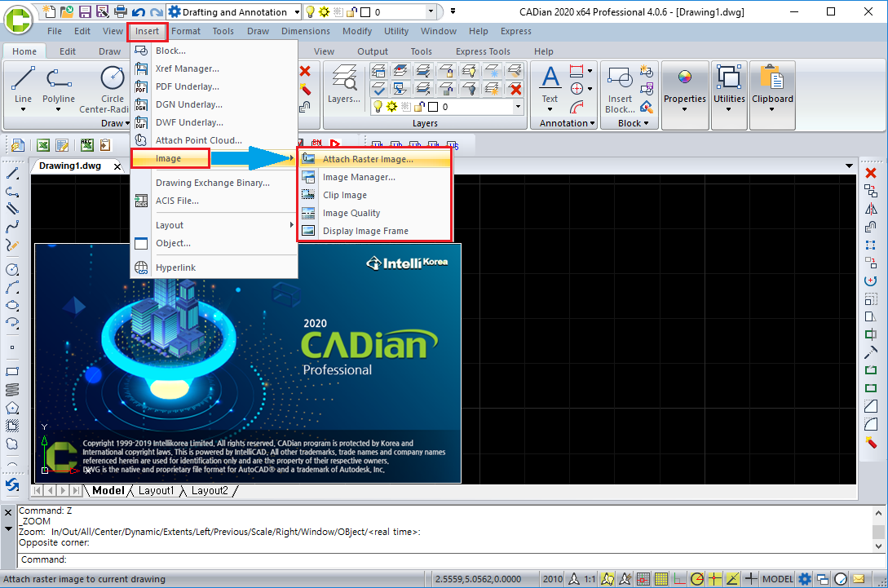Click the Insert Block icon
This screenshot has height=588, width=888.
pos(620,88)
